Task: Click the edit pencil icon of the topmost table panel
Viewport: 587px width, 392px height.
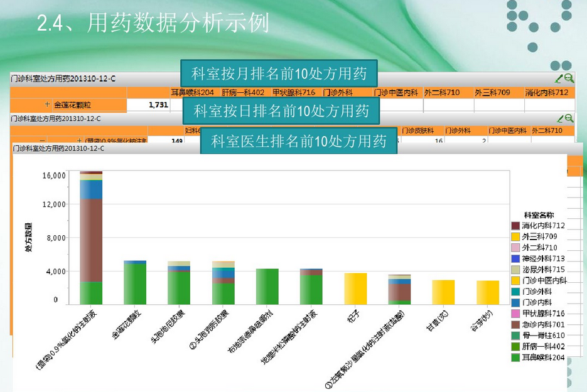Action: tap(559, 78)
